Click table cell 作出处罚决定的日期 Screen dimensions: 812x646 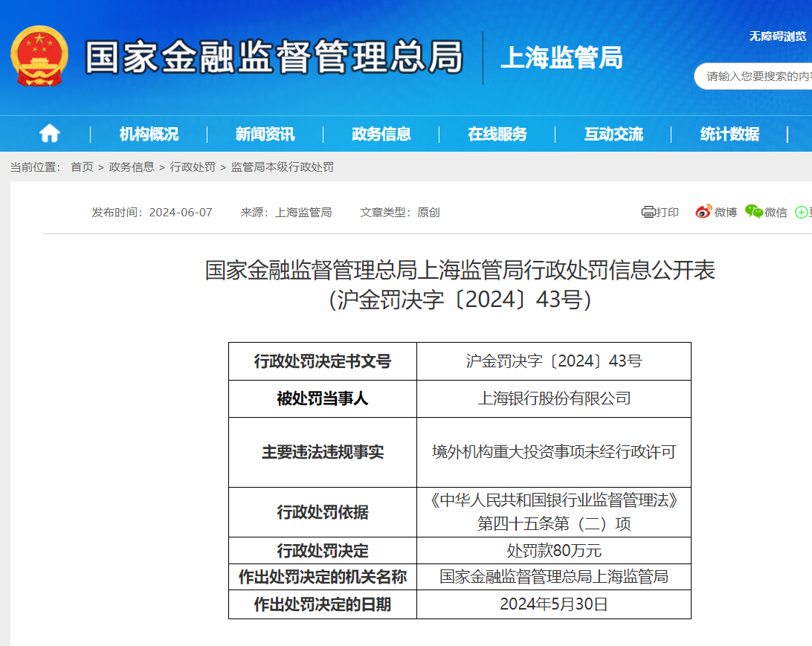323,604
